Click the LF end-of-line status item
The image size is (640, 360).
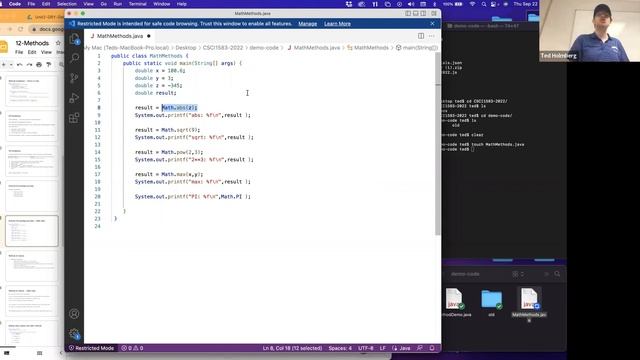382,348
